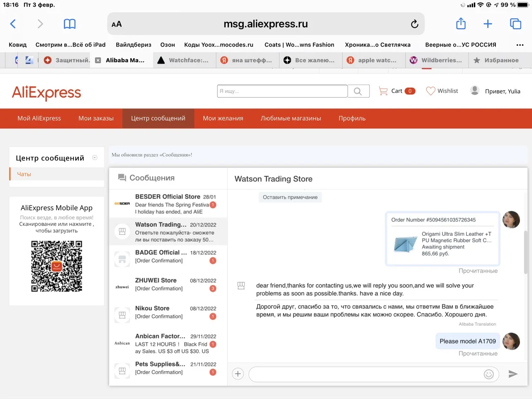Open Nikou Store avatar icon
The image size is (532, 399).
(x=122, y=315)
